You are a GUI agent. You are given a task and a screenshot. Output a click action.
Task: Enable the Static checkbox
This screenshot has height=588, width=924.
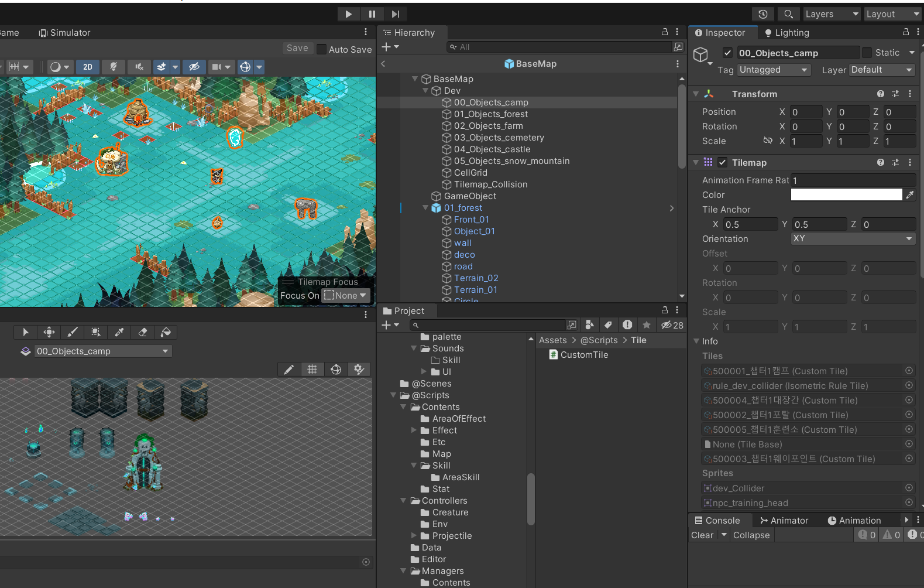[x=867, y=53]
